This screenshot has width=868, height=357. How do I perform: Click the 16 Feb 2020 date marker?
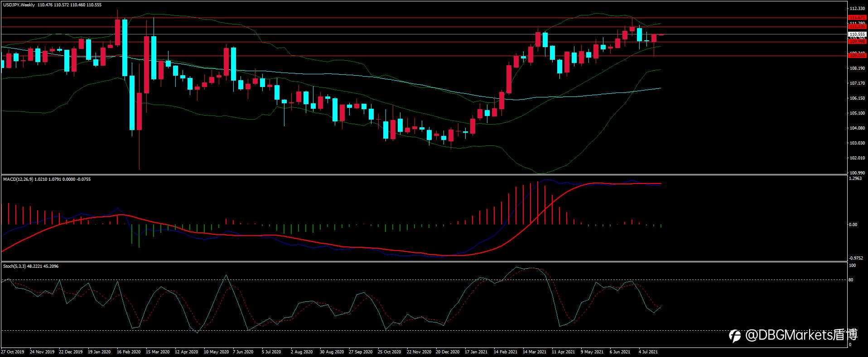[129, 352]
